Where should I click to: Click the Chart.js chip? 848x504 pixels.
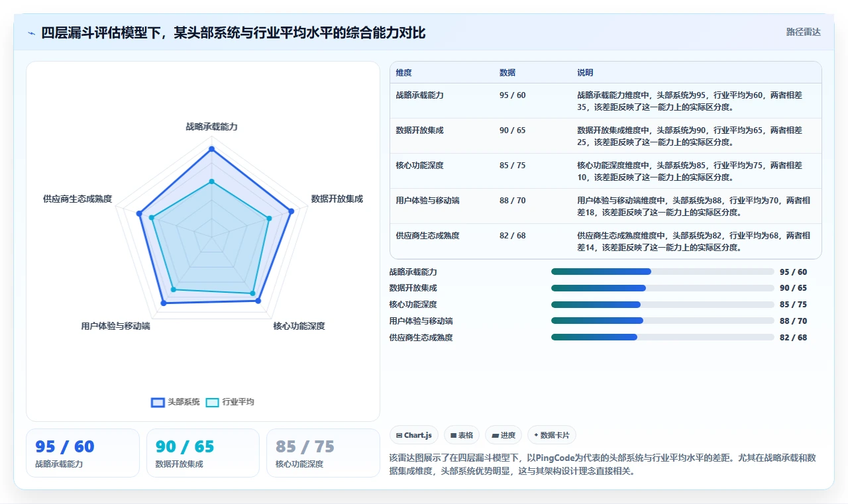click(x=414, y=435)
